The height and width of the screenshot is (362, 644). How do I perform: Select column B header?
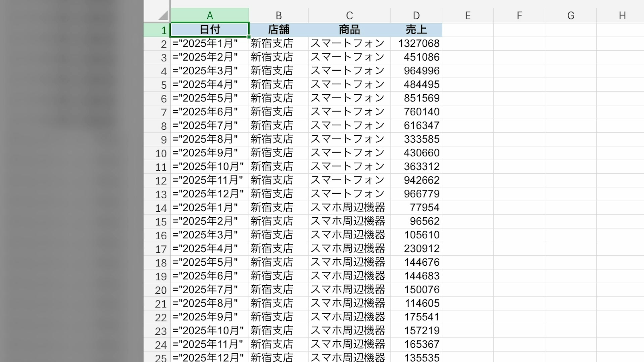279,15
